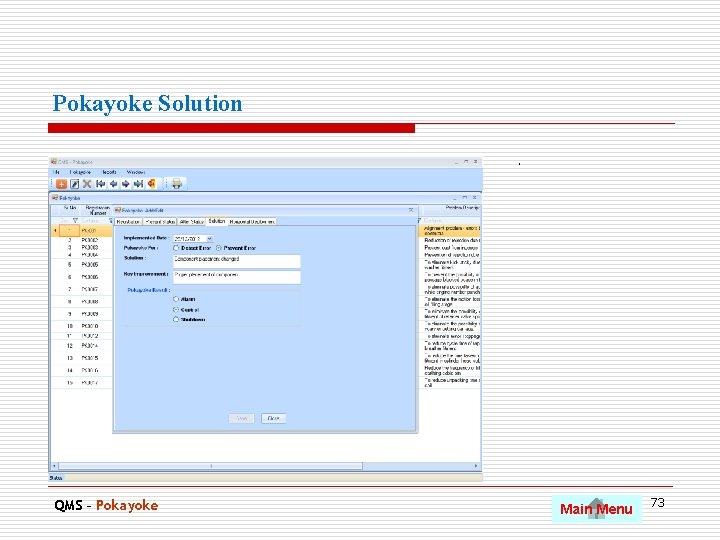Click into the Key Improvement text field
Viewport: 720px width, 540px height.
point(236,277)
